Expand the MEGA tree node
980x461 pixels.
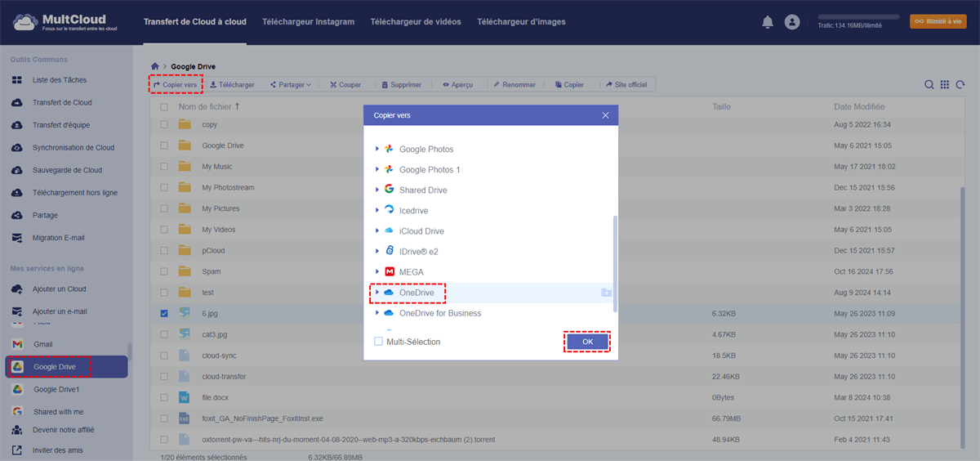pyautogui.click(x=377, y=272)
